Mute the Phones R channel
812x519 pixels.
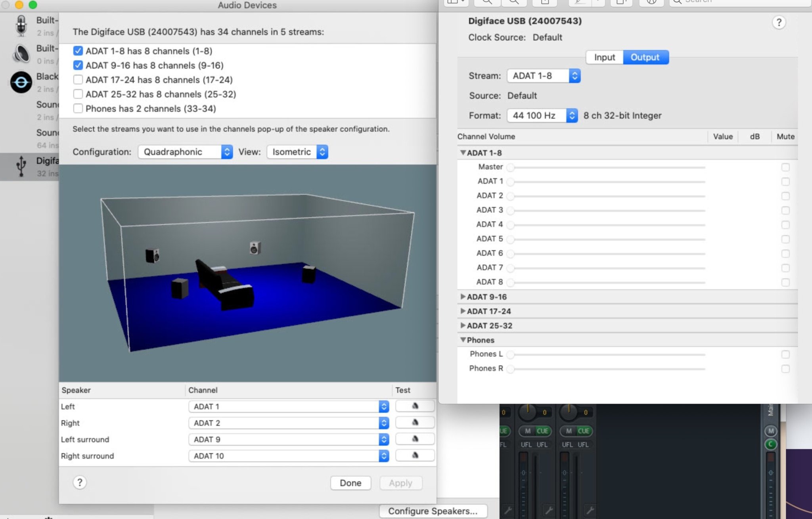coord(785,369)
